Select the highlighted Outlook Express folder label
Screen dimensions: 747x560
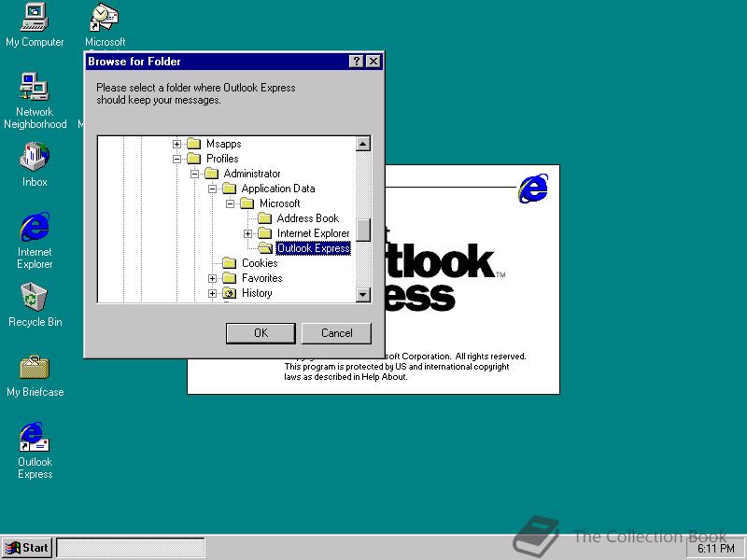tap(313, 248)
